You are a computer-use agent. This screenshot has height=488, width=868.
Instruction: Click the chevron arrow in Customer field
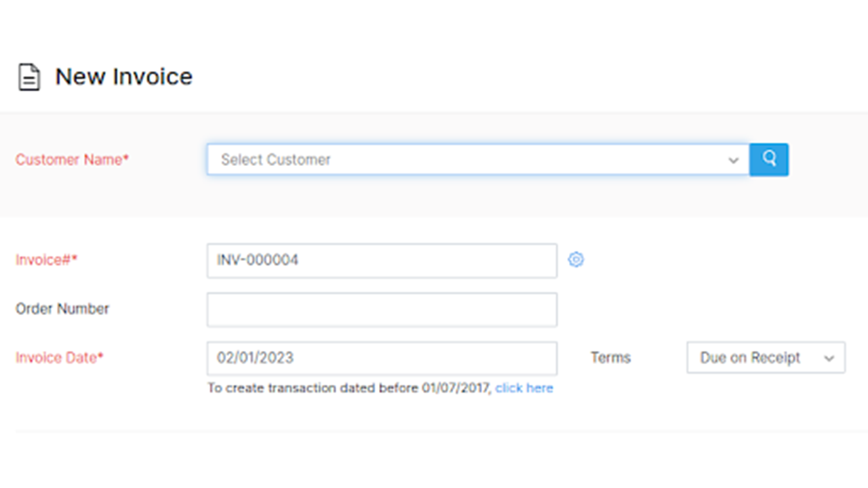pos(733,161)
